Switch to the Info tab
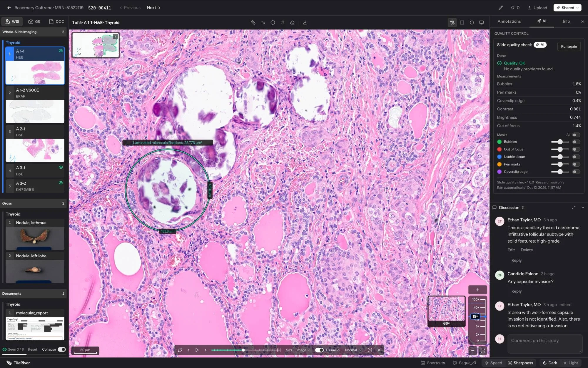Screen dimensions: 588x368 coord(566,21)
